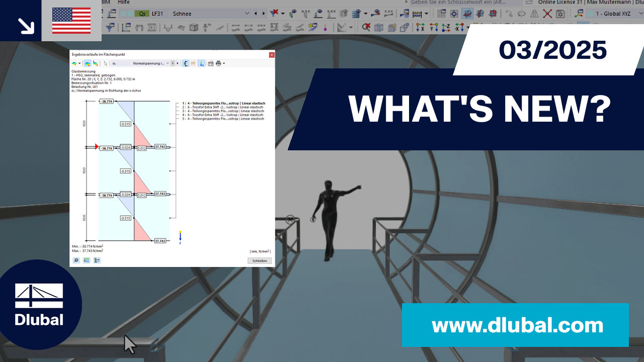
Task: Toggle values along z-direction display
Action: [x=201, y=63]
